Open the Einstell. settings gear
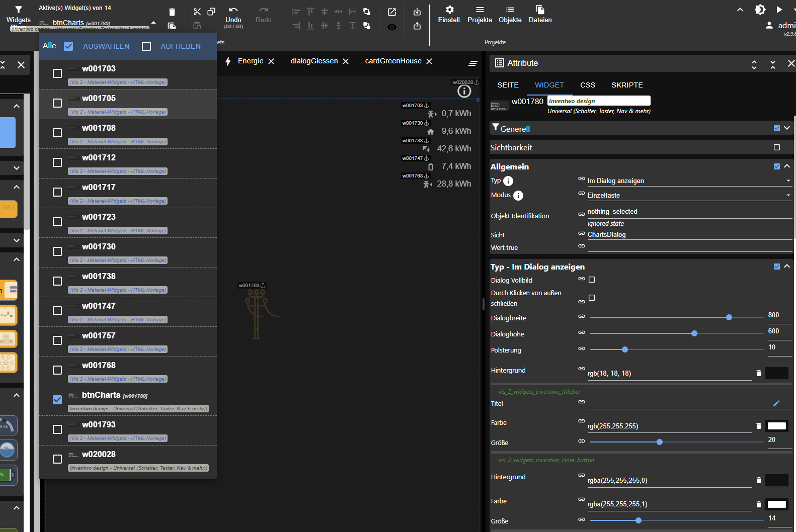 449,14
